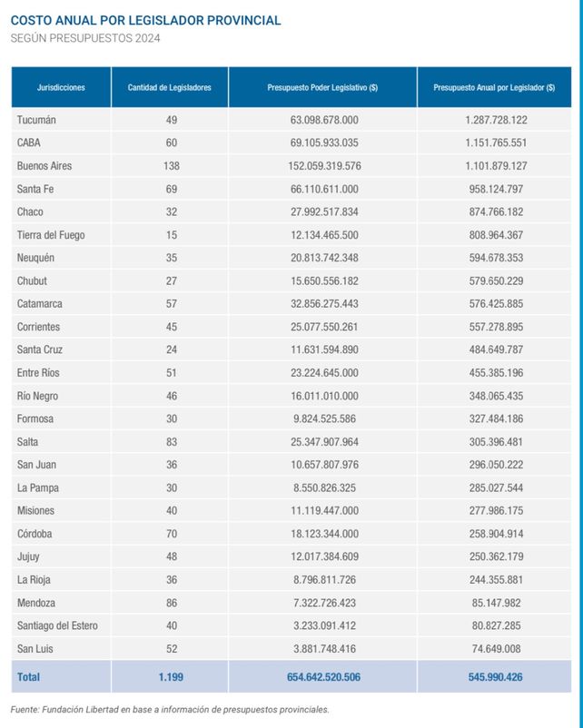Click Mendoza annual cost 85.147.982
The image size is (583, 728).
[x=496, y=603]
